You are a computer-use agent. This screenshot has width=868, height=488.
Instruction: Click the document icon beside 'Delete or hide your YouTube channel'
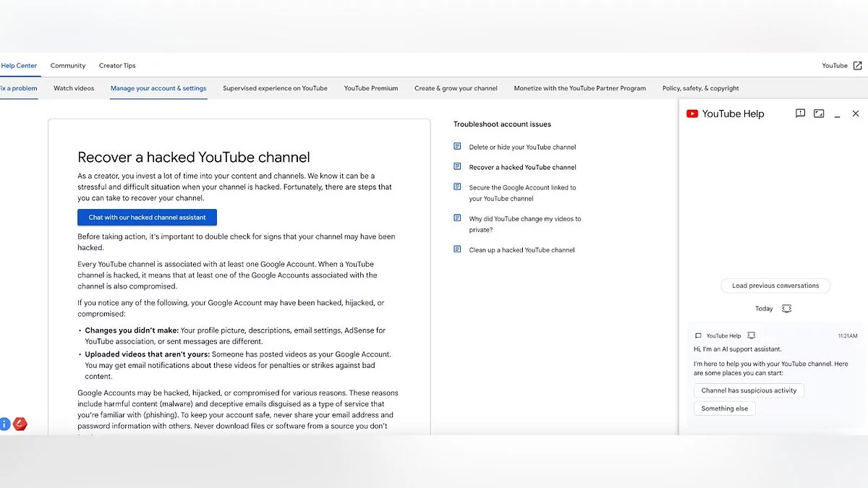(457, 147)
